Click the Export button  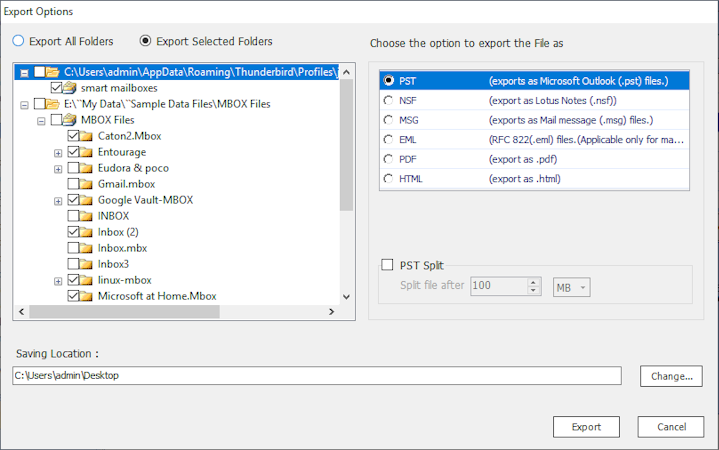coord(586,427)
